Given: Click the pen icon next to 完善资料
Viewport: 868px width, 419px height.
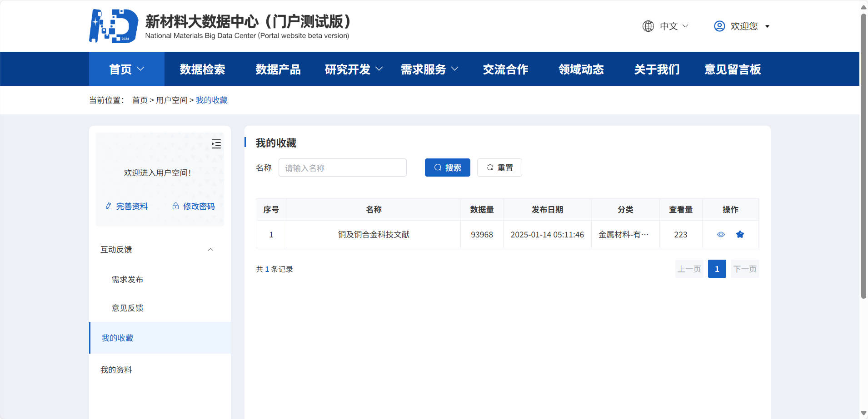Looking at the screenshot, I should (x=108, y=206).
